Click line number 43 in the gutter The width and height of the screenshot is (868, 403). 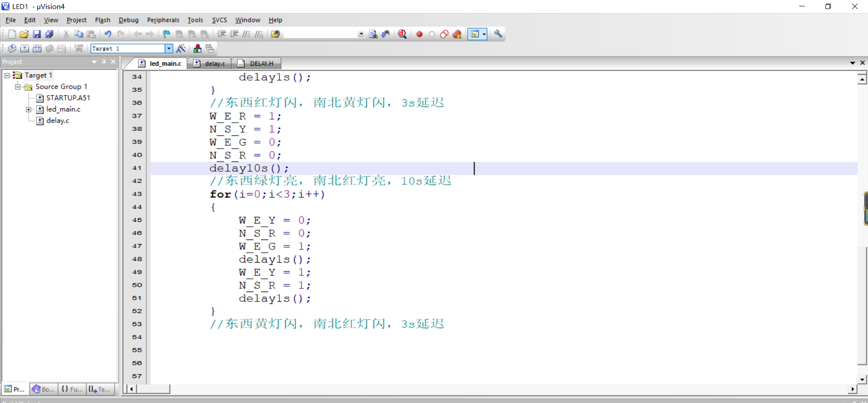137,194
